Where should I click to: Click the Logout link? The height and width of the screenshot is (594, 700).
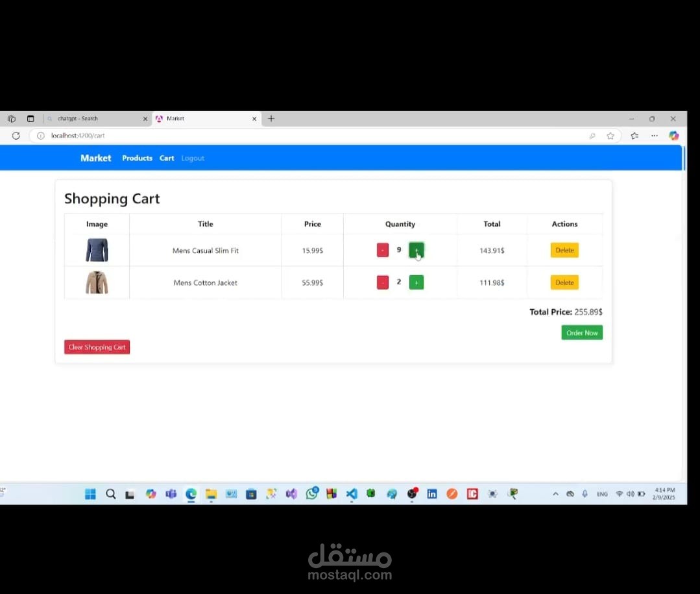(x=193, y=158)
